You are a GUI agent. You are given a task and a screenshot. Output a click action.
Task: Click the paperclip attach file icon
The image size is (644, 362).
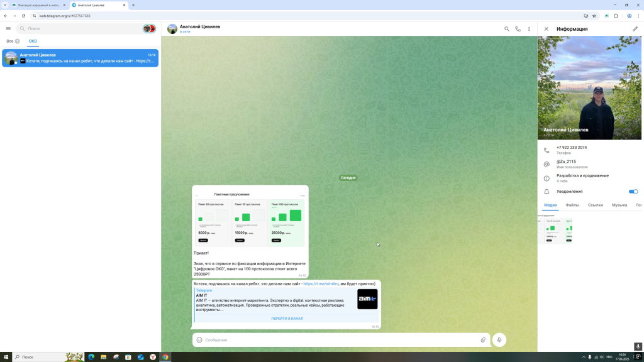tap(483, 340)
